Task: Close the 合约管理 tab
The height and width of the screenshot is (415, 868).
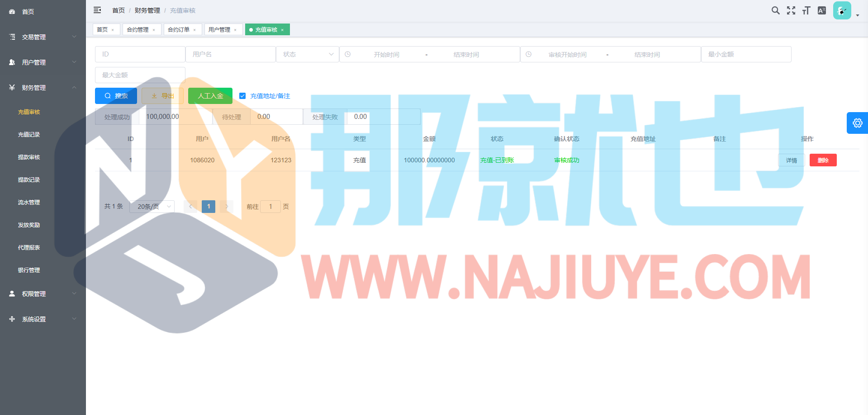Action: click(x=154, y=30)
